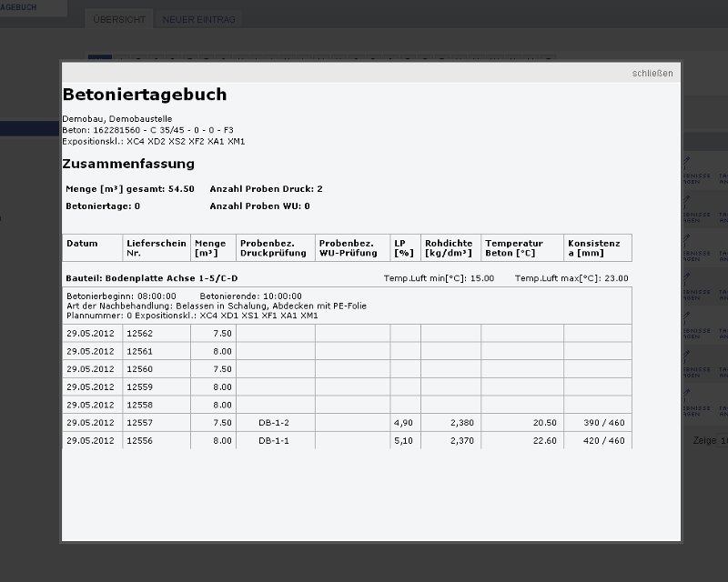
Task: Click the 'Menge [m³]' column header
Action: pyautogui.click(x=213, y=248)
